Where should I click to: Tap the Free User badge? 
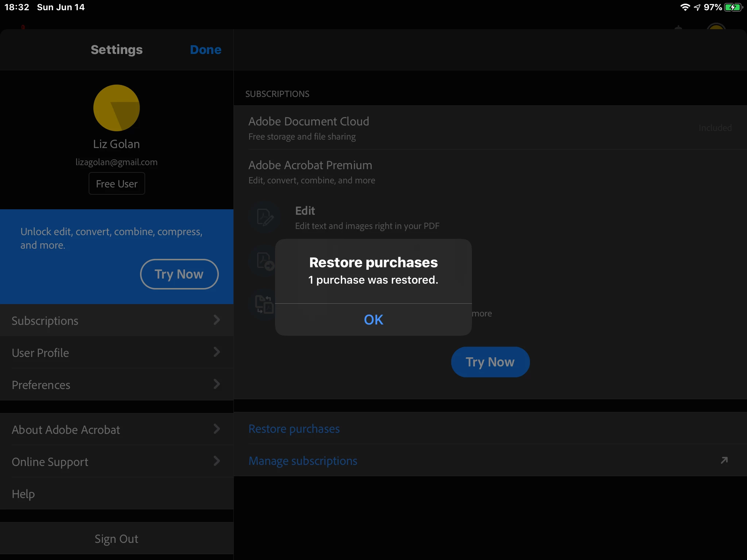(x=117, y=184)
